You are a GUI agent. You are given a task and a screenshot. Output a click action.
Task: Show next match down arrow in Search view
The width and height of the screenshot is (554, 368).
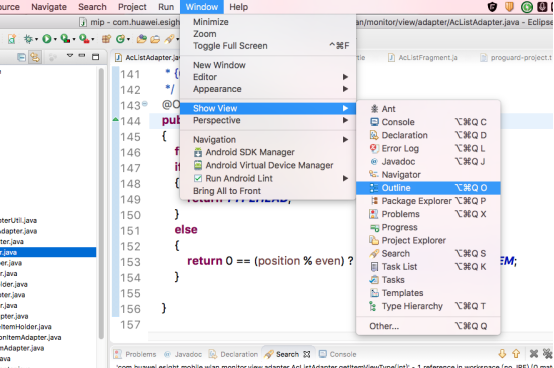(x=502, y=354)
